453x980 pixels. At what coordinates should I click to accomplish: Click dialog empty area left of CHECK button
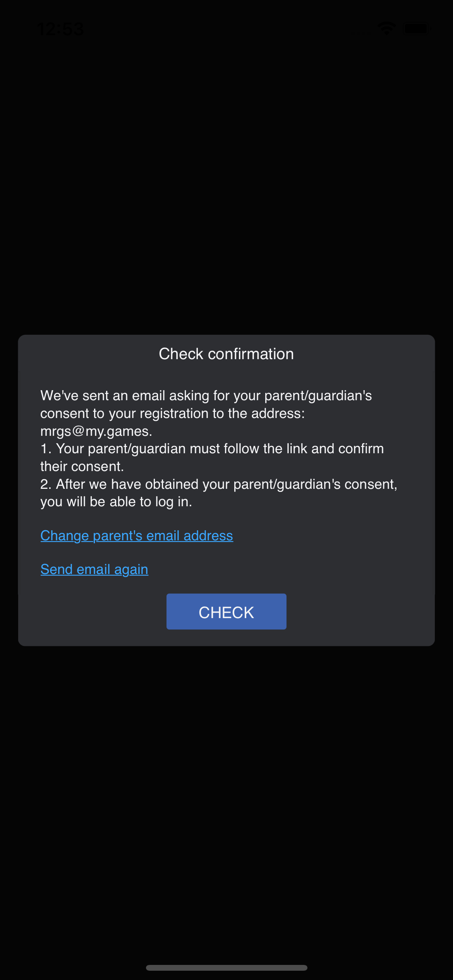click(x=93, y=612)
